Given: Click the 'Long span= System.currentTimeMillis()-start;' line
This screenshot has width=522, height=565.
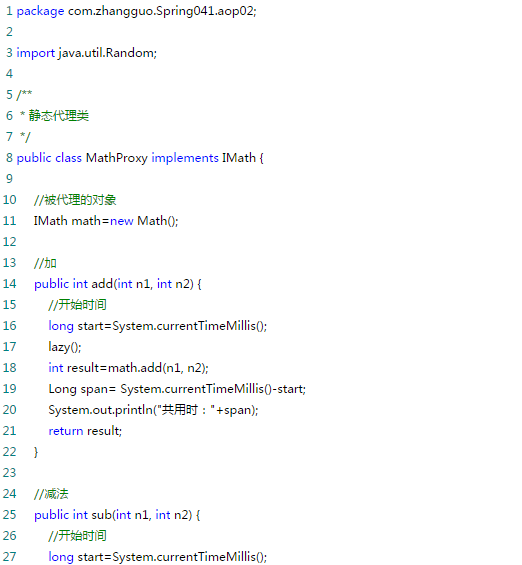Looking at the screenshot, I should click(177, 389).
